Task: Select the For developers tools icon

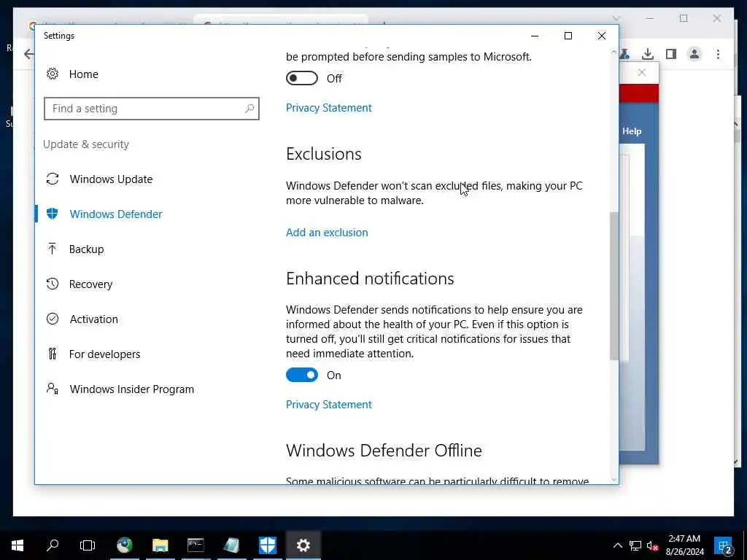Action: [53, 354]
